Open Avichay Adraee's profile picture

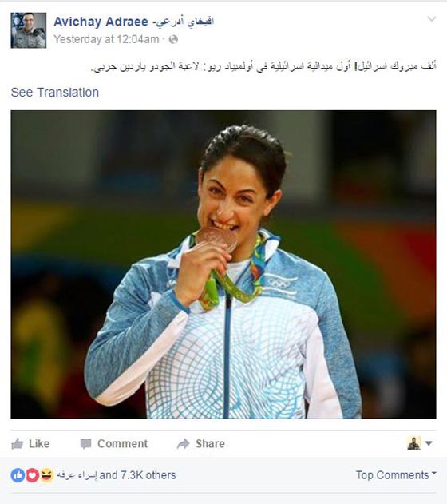(x=29, y=30)
